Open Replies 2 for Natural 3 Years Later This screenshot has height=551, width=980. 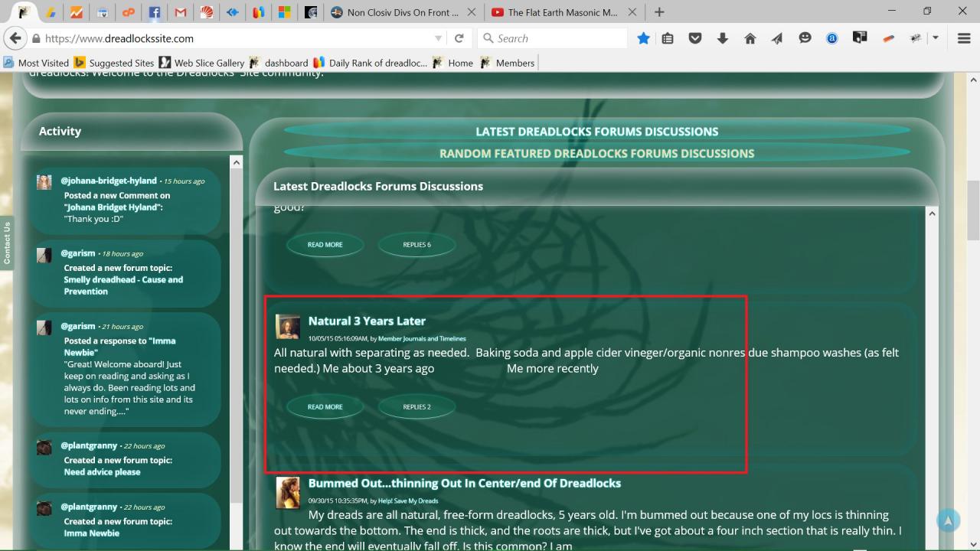tap(416, 407)
